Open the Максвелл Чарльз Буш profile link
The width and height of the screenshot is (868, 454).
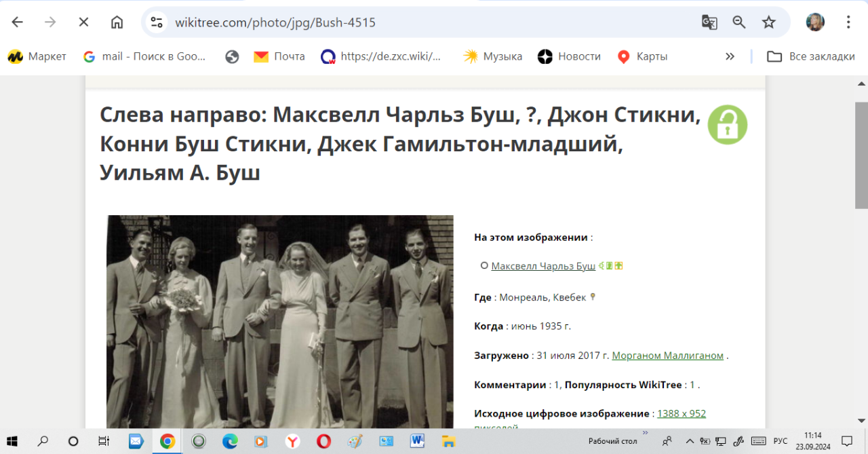pos(542,266)
